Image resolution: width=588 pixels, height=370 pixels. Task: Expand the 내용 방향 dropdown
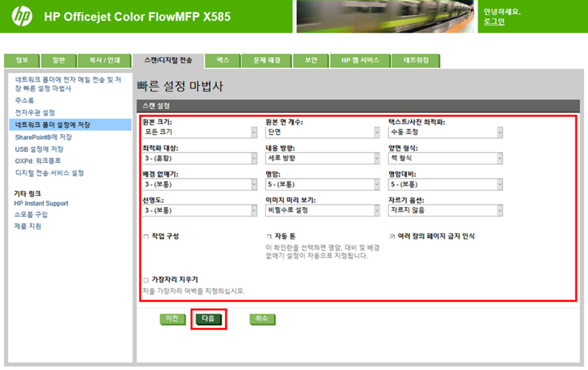point(323,158)
